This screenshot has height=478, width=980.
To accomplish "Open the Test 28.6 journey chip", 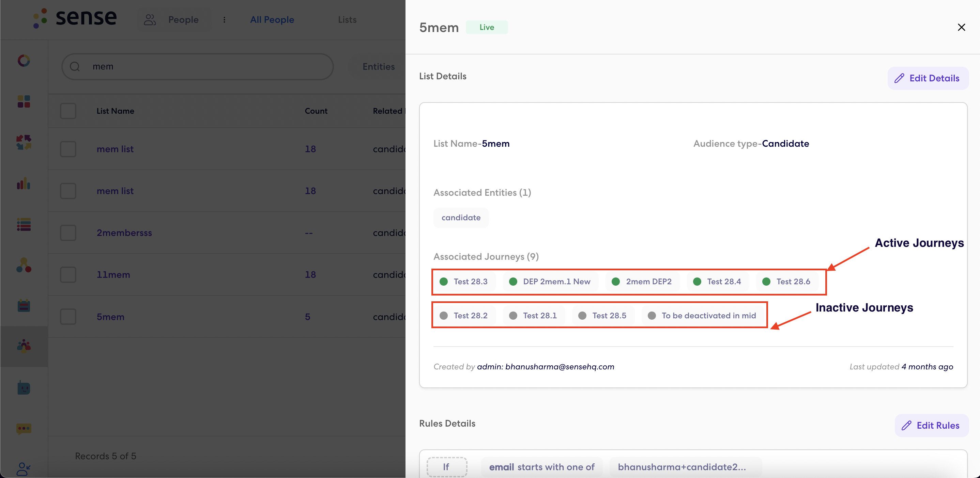I will click(787, 282).
